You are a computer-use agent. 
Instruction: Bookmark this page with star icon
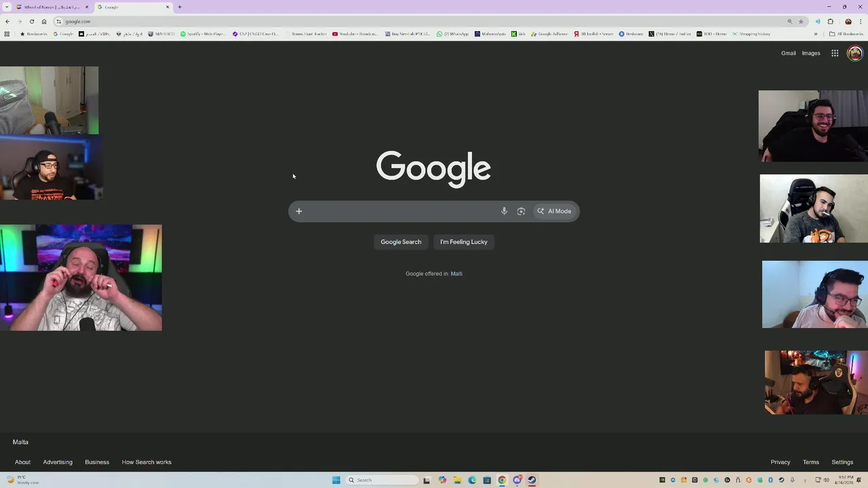pyautogui.click(x=801, y=21)
